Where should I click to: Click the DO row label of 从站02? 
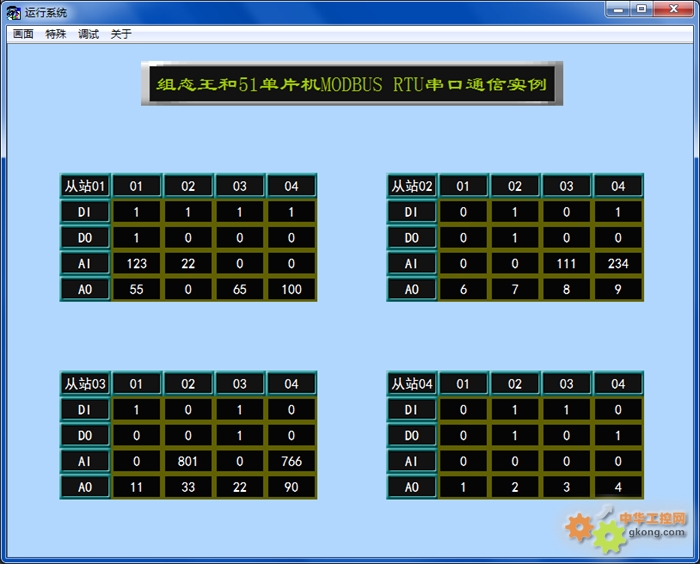click(x=412, y=238)
